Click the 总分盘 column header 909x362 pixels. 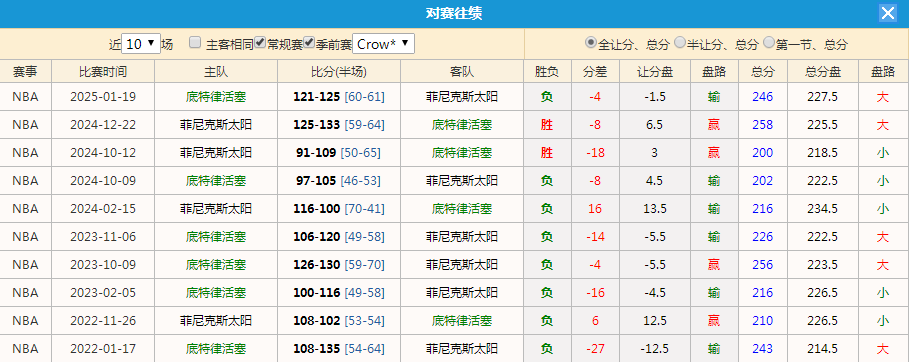[823, 71]
